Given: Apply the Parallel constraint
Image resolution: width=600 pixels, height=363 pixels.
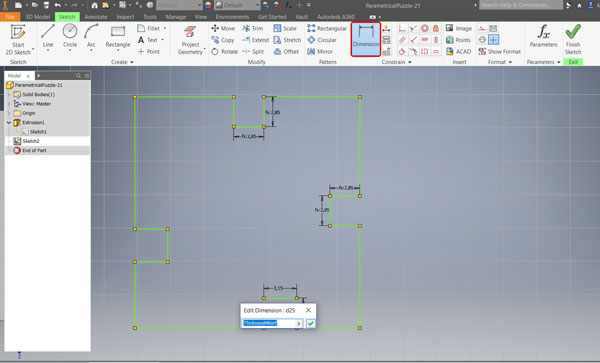Looking at the screenshot, I should (402, 40).
